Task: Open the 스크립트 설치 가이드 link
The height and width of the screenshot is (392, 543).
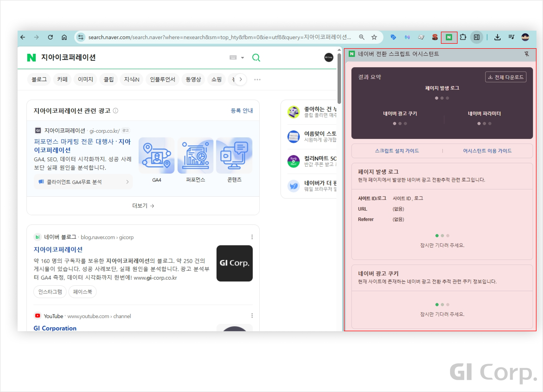Action: (397, 151)
